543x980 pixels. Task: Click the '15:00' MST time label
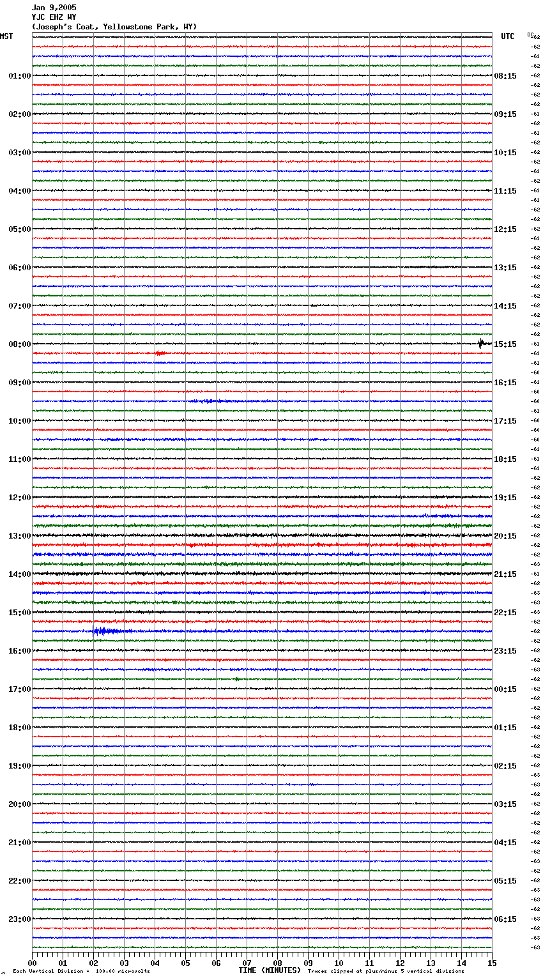20,613
